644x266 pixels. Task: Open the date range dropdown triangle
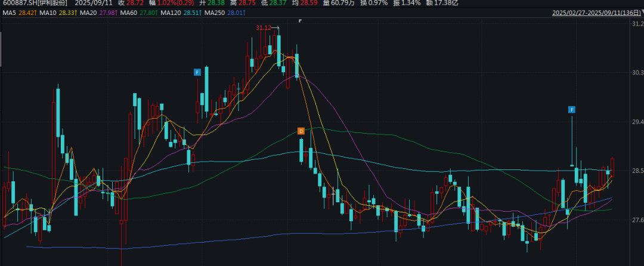642,13
